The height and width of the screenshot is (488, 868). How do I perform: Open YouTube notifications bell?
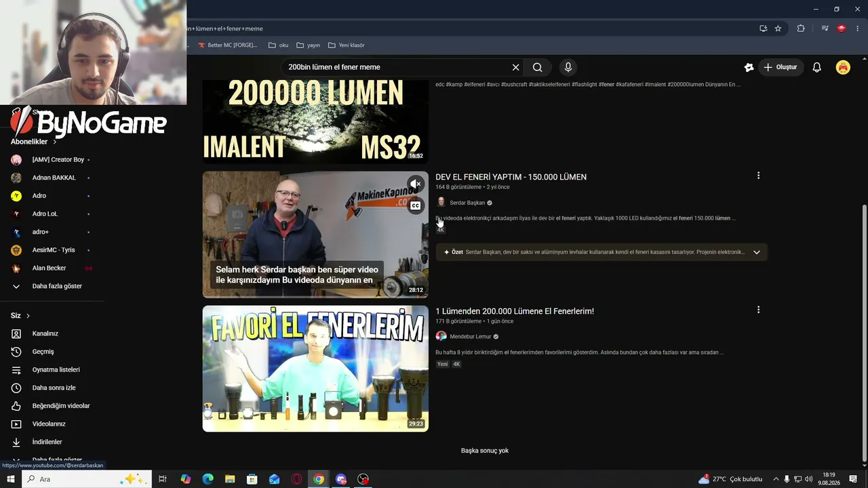click(817, 67)
